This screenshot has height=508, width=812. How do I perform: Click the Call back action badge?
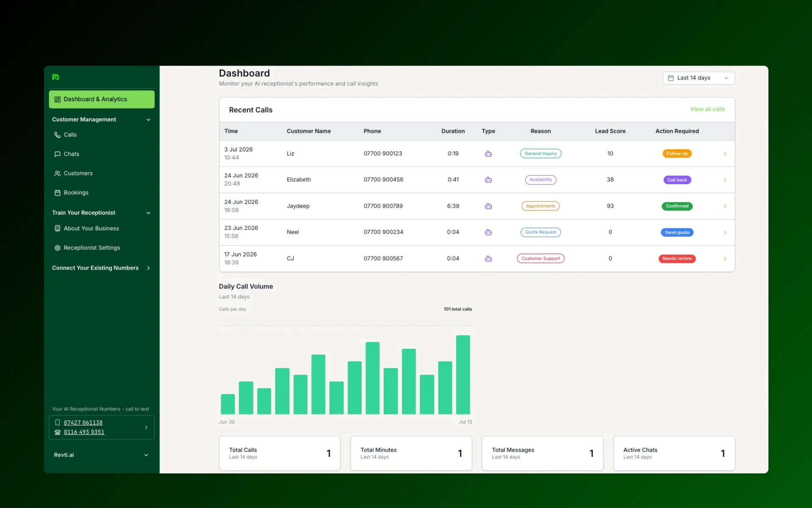click(677, 180)
